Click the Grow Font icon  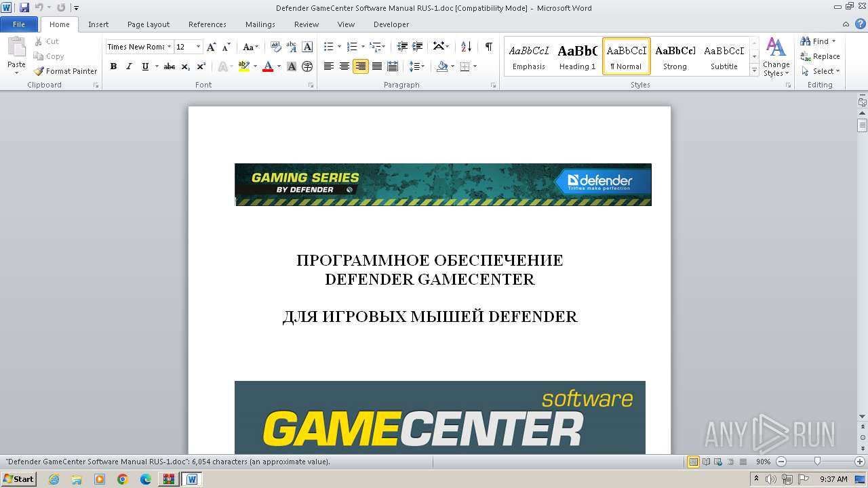[212, 47]
